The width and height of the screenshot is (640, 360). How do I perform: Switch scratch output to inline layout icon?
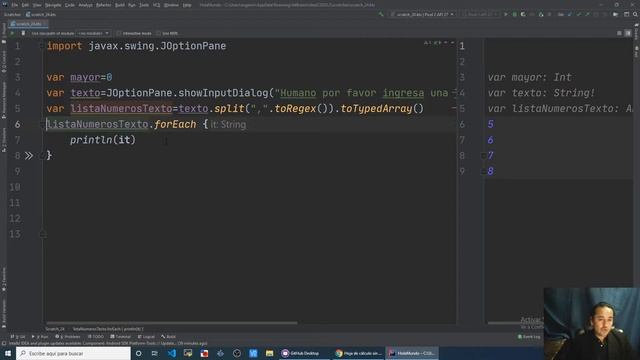619,33
